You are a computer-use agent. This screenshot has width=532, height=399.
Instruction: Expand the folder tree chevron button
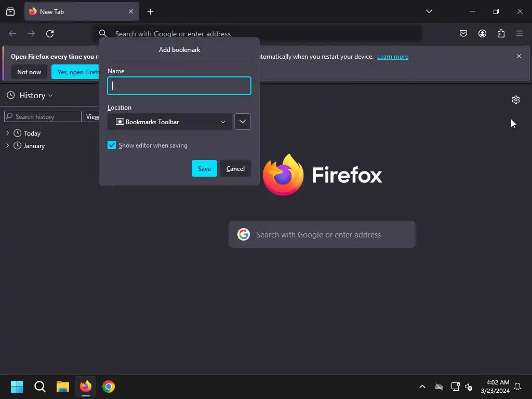(243, 122)
